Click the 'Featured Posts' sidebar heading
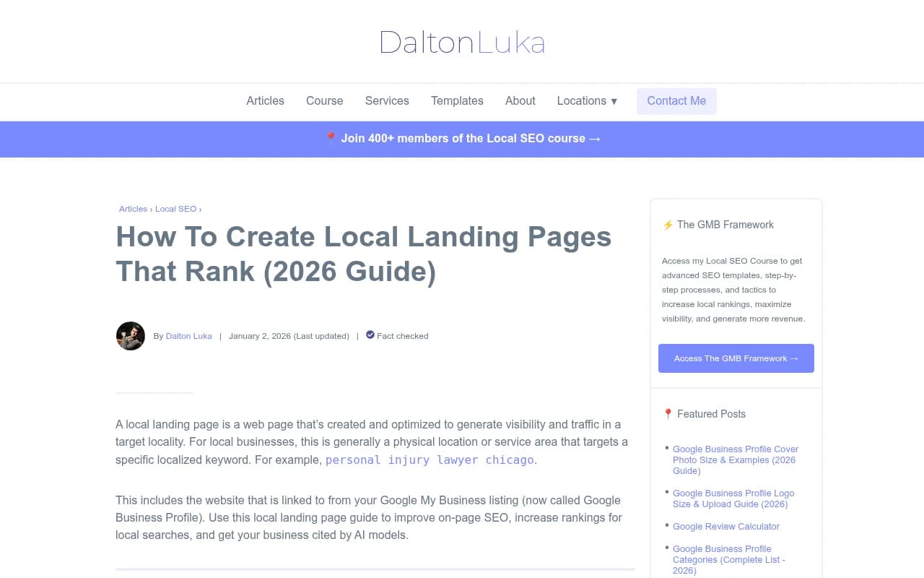Screen dimensions: 924x578 [x=711, y=414]
